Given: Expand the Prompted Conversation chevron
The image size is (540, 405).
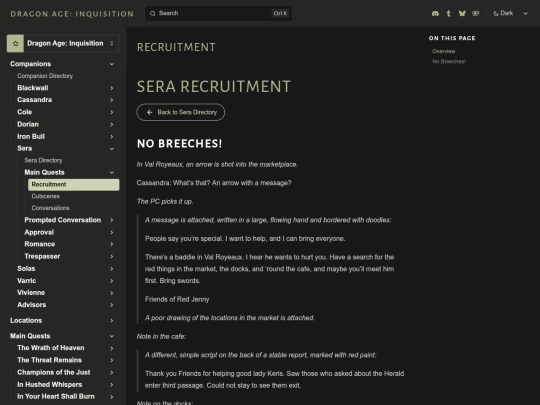Looking at the screenshot, I should [112, 220].
